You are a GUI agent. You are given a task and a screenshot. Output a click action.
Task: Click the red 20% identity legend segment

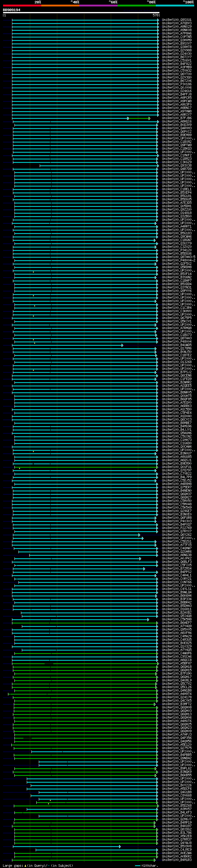coord(22,6)
